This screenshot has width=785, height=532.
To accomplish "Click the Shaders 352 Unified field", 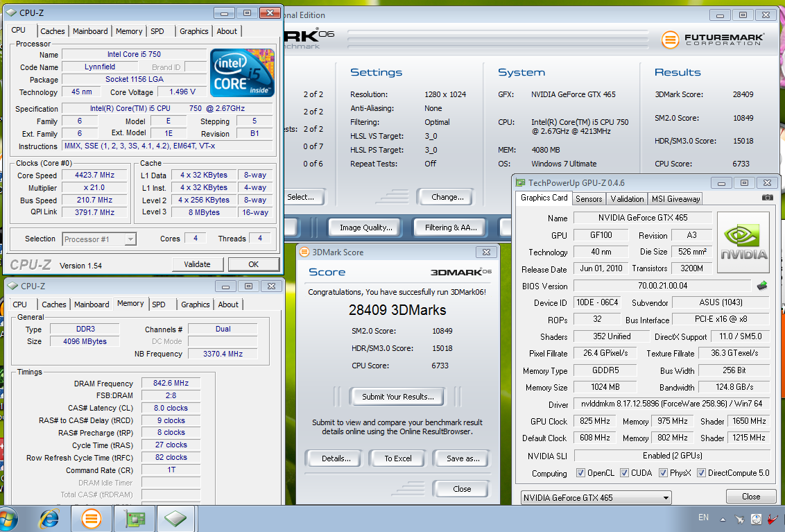I will (x=612, y=336).
